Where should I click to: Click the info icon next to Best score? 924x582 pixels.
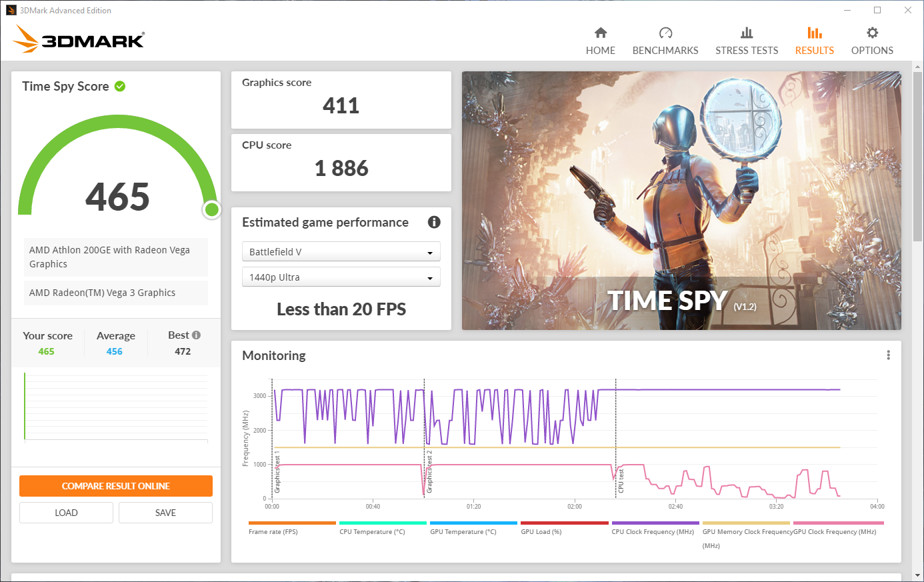click(198, 334)
